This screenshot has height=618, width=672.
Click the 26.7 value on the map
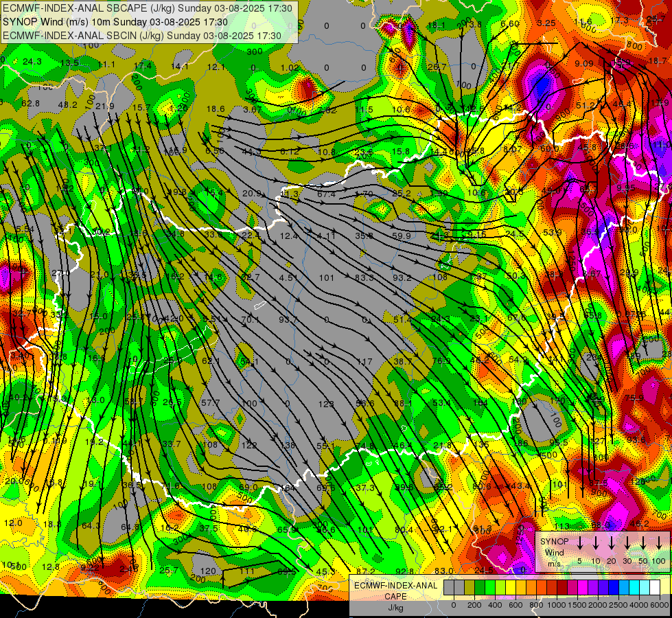437,67
